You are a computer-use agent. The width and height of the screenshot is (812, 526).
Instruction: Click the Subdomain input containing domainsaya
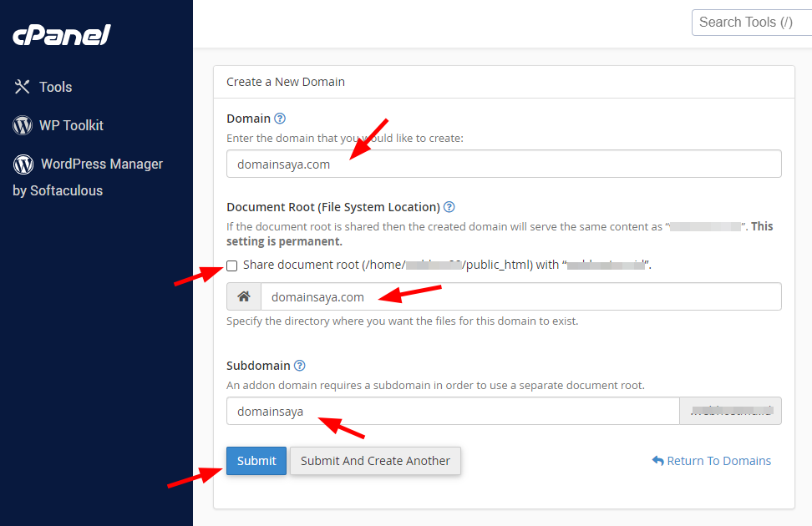(x=453, y=411)
